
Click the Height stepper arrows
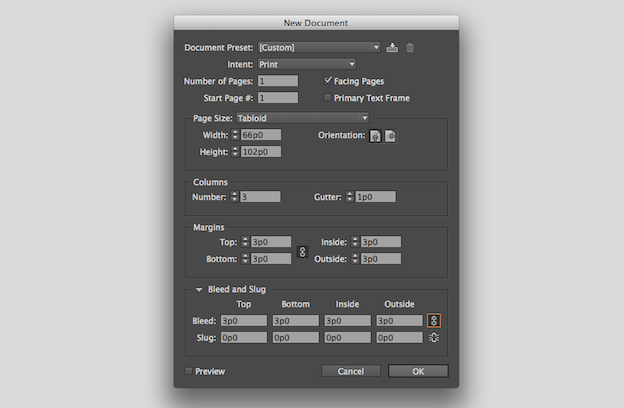(235, 152)
